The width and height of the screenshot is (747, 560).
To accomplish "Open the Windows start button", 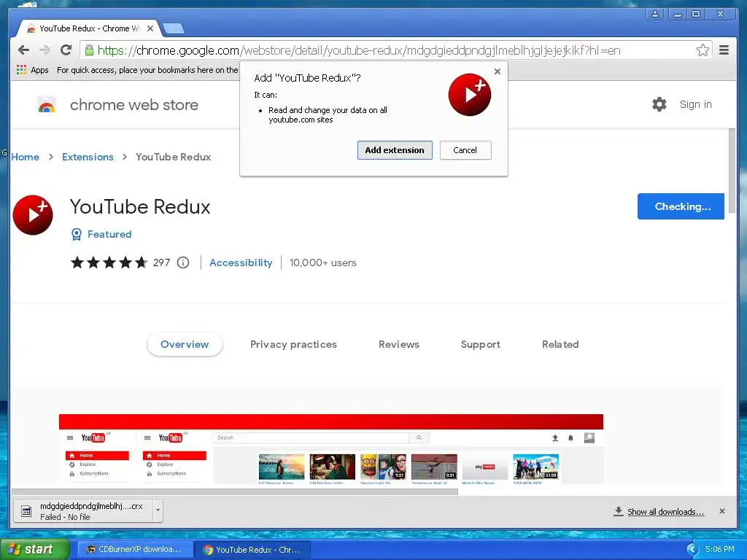I will (x=35, y=549).
